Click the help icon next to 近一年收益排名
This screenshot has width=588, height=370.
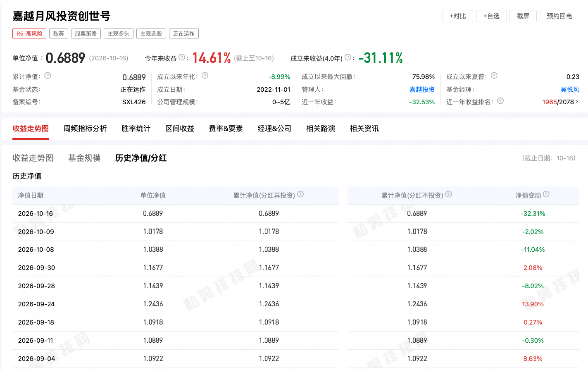pos(500,101)
